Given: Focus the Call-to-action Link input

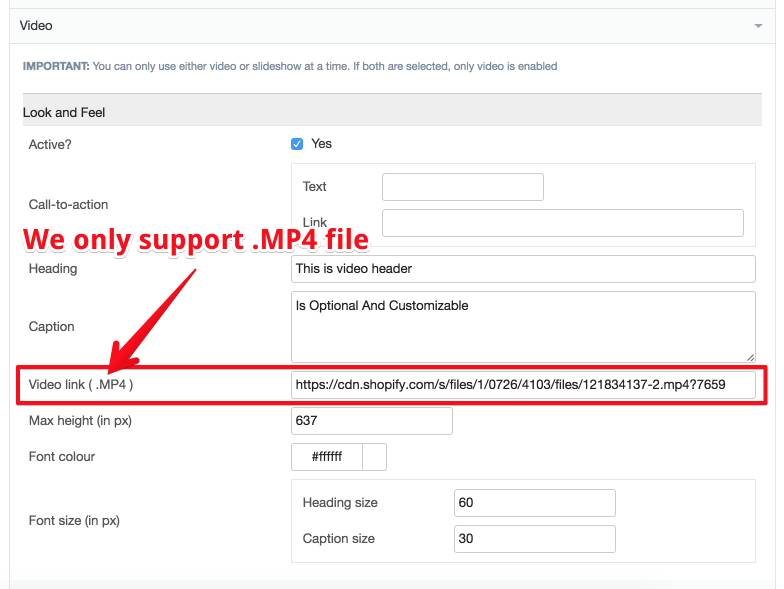Looking at the screenshot, I should [x=562, y=223].
